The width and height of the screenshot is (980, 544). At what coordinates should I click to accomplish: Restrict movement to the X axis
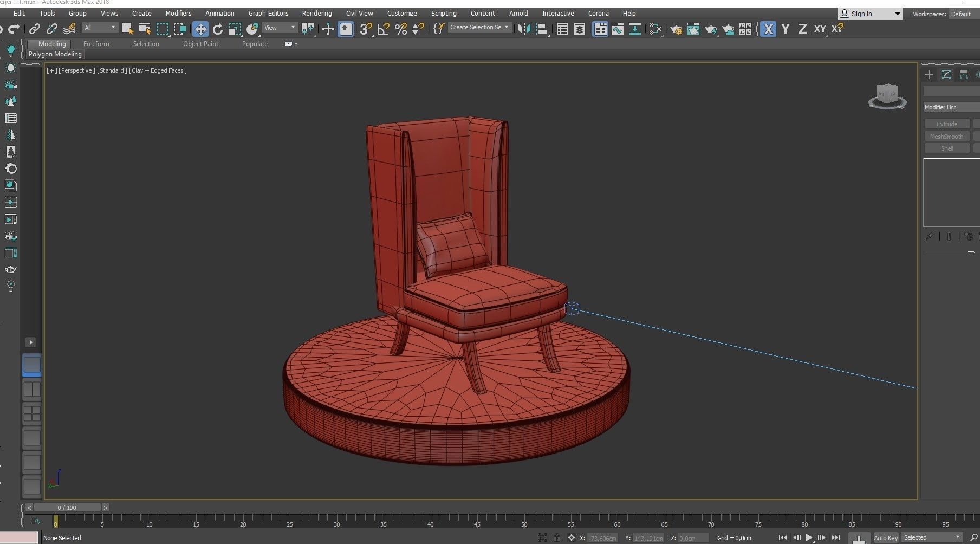click(768, 29)
